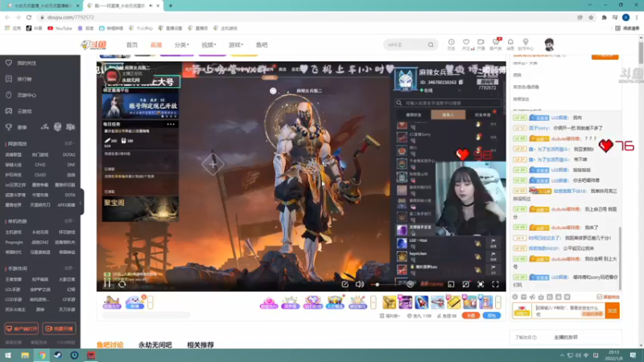Select the first golden gift icon
Viewport: 644px width, 362px height.
pyautogui.click(x=390, y=302)
